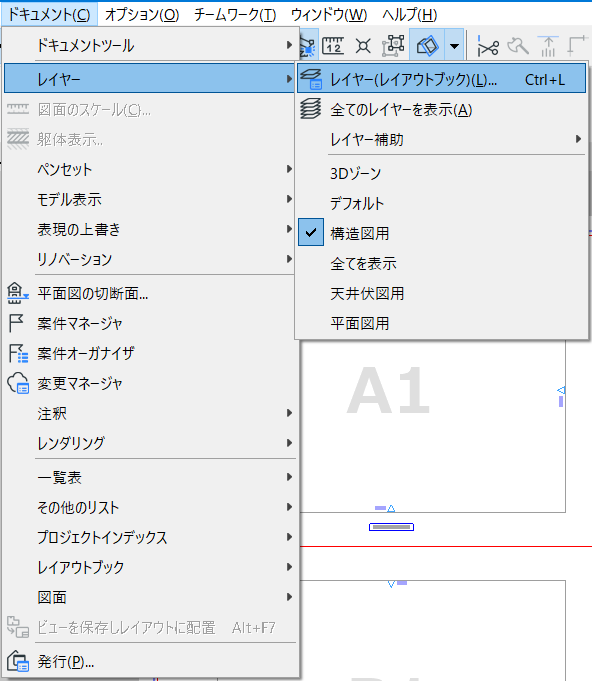The image size is (592, 681).
Task: Open the ウィンドウ(W) menu
Action: pyautogui.click(x=329, y=15)
